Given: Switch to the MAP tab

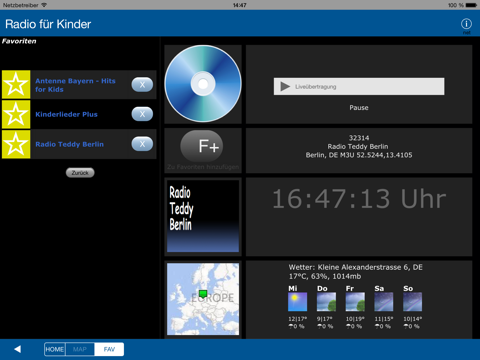Looking at the screenshot, I should pos(80,349).
